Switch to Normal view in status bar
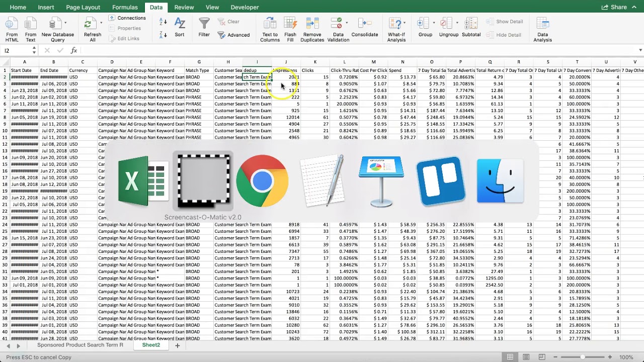 click(x=510, y=357)
